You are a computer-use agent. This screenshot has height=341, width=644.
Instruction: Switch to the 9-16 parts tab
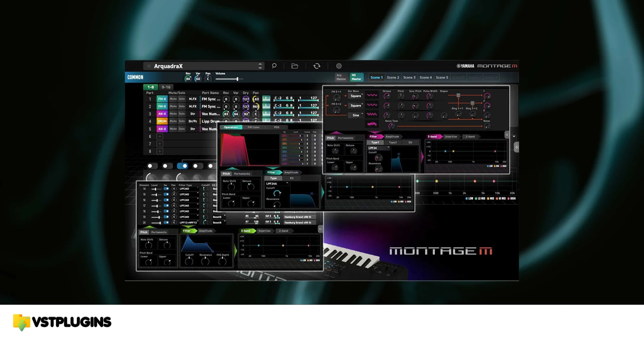click(x=166, y=87)
